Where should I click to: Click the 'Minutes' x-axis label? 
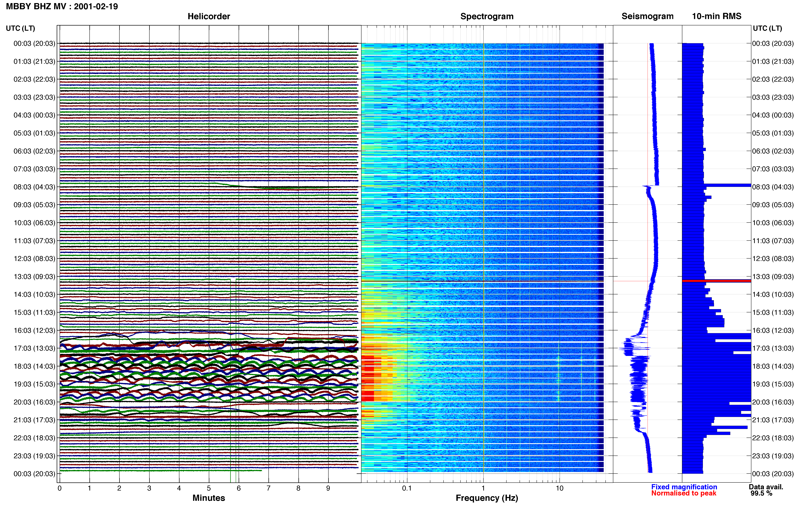[x=208, y=498]
